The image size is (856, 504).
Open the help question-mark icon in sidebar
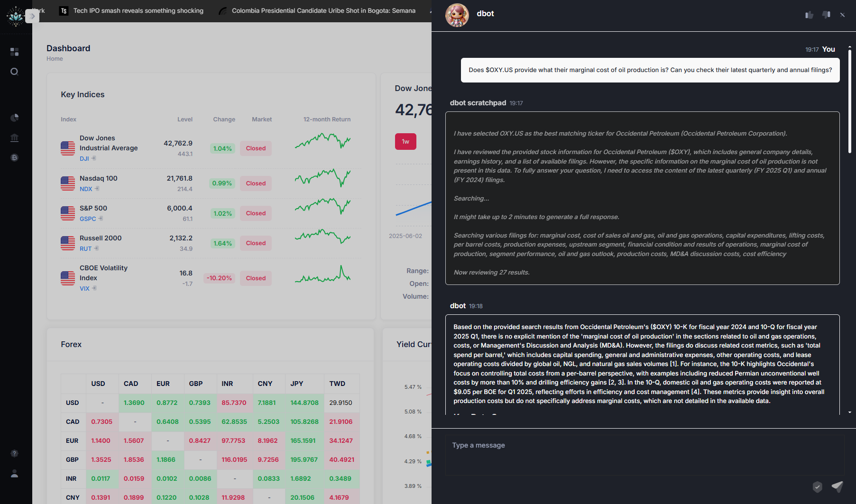14,453
